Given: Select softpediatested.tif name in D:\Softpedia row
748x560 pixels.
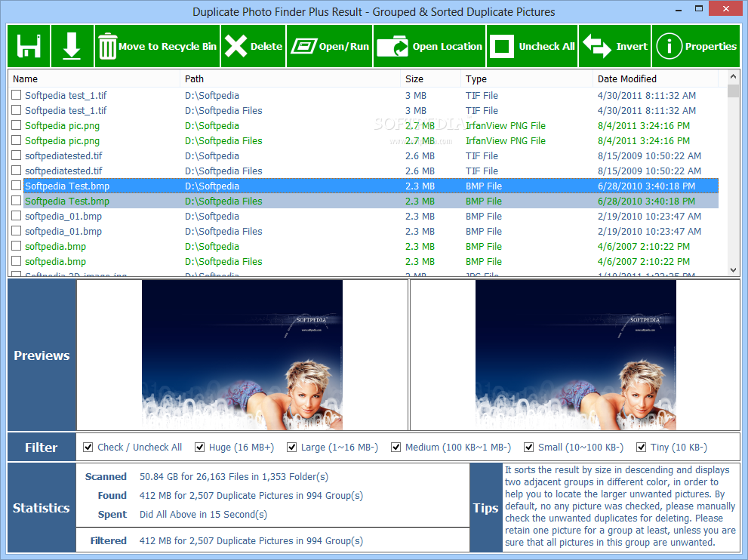Looking at the screenshot, I should 63,155.
